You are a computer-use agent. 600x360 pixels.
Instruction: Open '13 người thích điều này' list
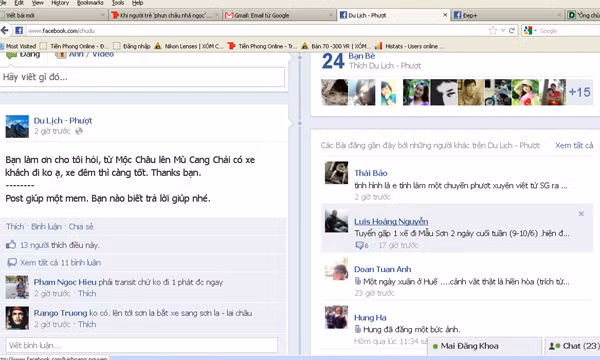[60, 245]
